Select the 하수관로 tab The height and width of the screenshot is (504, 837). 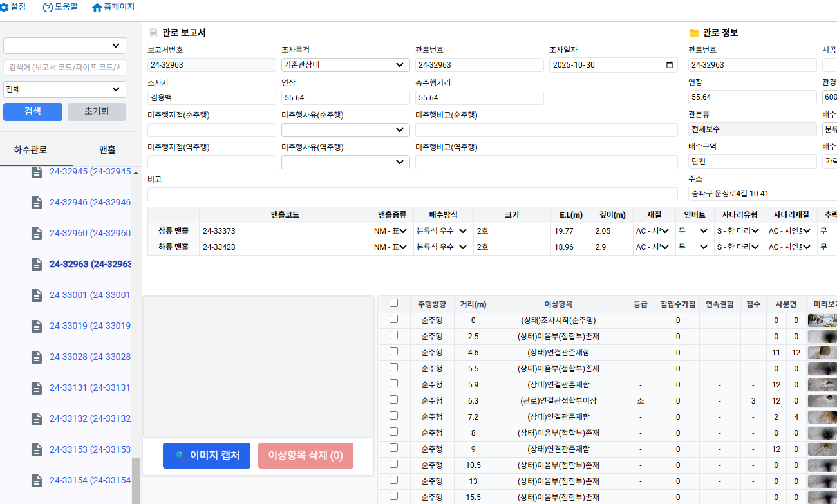click(x=30, y=150)
